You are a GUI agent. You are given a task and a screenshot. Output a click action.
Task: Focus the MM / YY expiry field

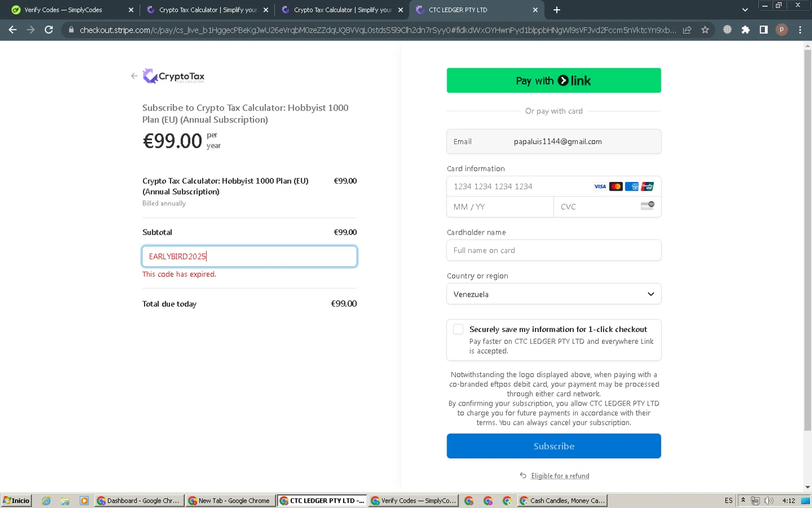click(x=500, y=207)
